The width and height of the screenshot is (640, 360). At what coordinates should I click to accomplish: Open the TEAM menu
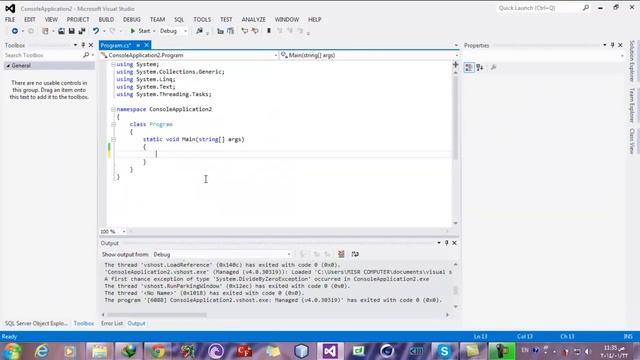[157, 20]
